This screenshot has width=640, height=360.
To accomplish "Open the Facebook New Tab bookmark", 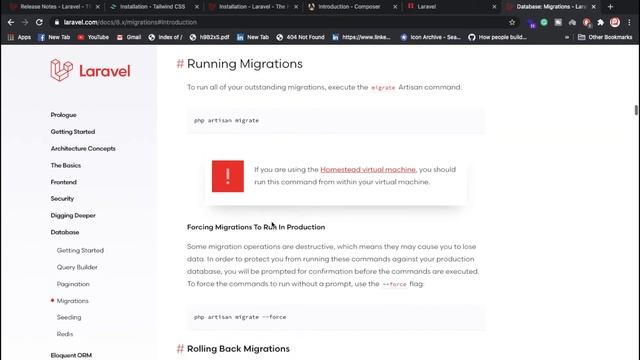I will [54, 37].
